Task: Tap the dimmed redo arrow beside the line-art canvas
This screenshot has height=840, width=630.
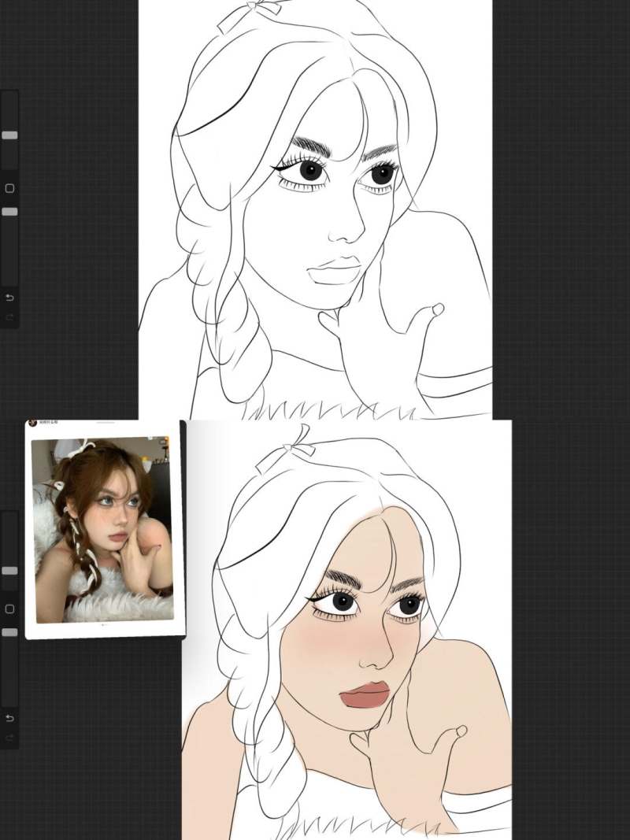Action: [x=9, y=317]
